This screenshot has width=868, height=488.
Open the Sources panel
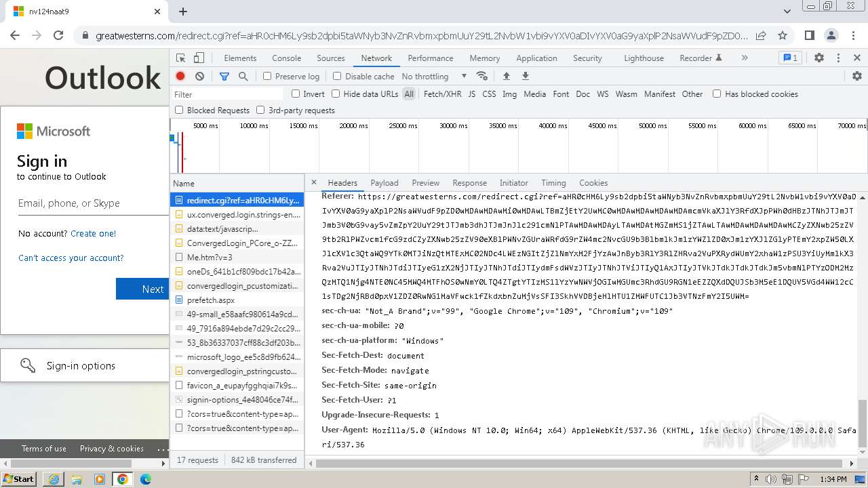coord(331,58)
